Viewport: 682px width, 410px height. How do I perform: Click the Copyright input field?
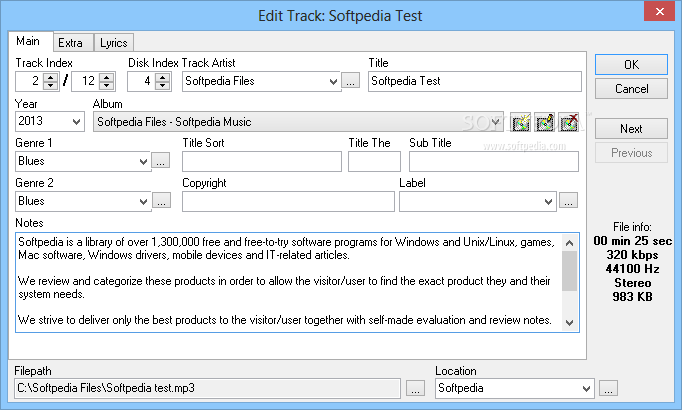[288, 201]
